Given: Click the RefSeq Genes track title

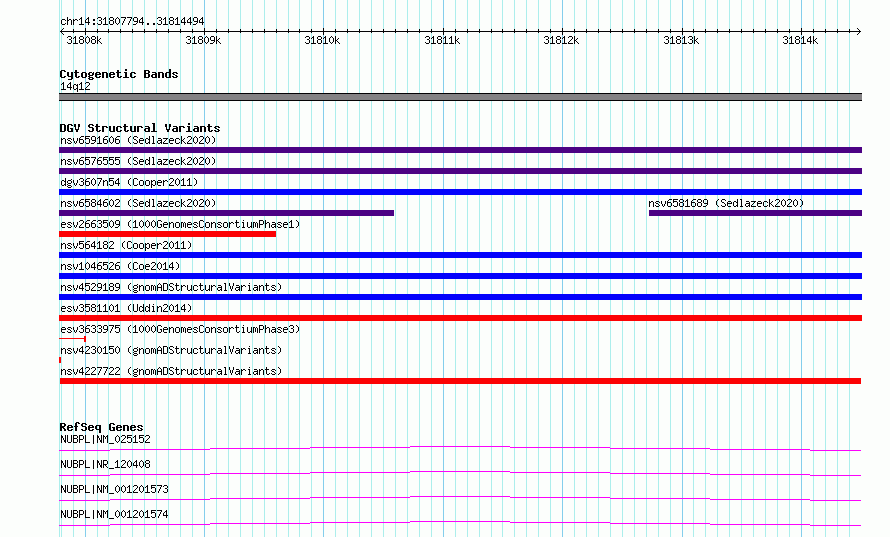Looking at the screenshot, I should (x=101, y=427).
